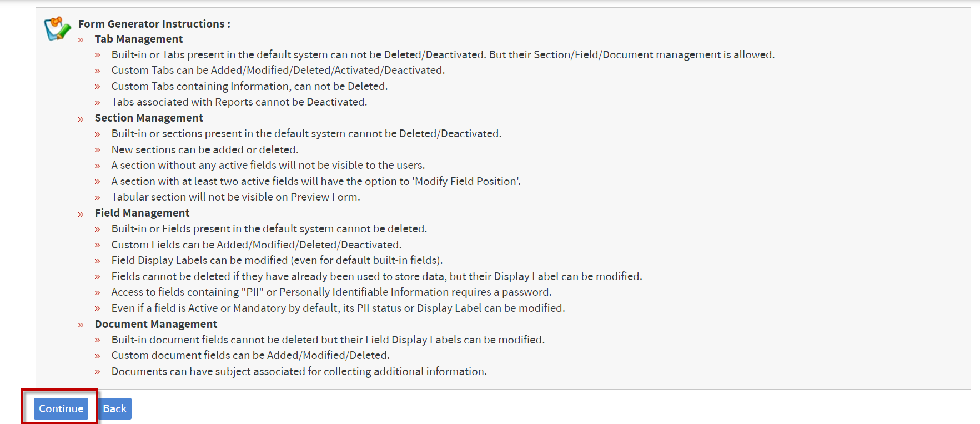Click the arrow bullet beside Field Management

(x=81, y=214)
